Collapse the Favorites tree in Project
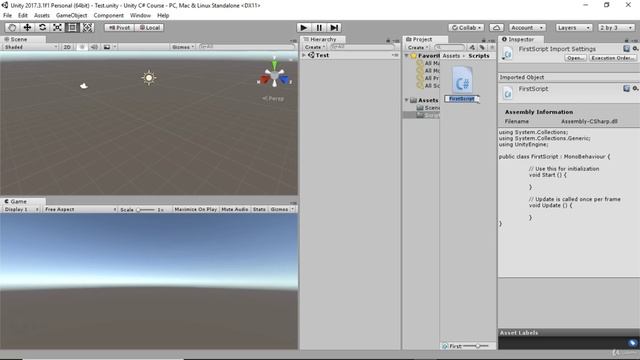Screen dimensions: 640x360 [x=407, y=56]
